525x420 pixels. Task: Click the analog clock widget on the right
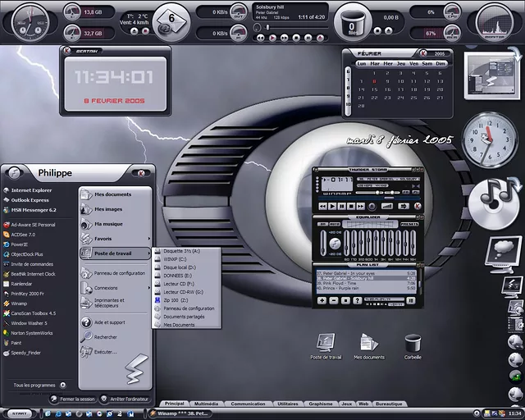[x=491, y=139]
